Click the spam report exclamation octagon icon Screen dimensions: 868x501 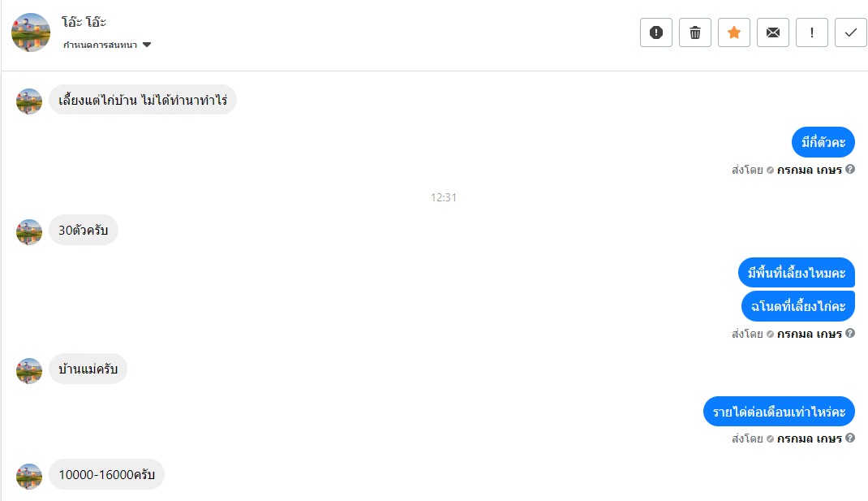[x=656, y=32]
